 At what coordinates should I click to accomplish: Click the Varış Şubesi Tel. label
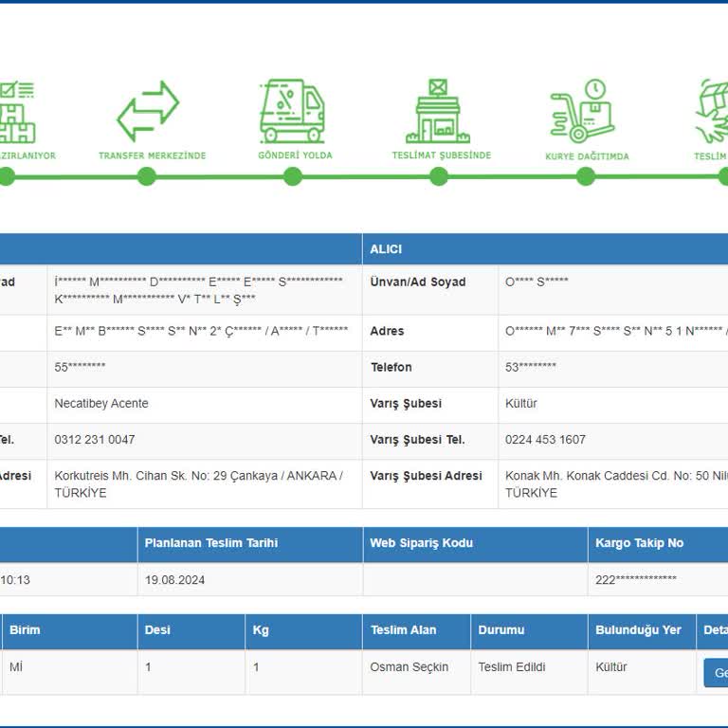pyautogui.click(x=417, y=440)
